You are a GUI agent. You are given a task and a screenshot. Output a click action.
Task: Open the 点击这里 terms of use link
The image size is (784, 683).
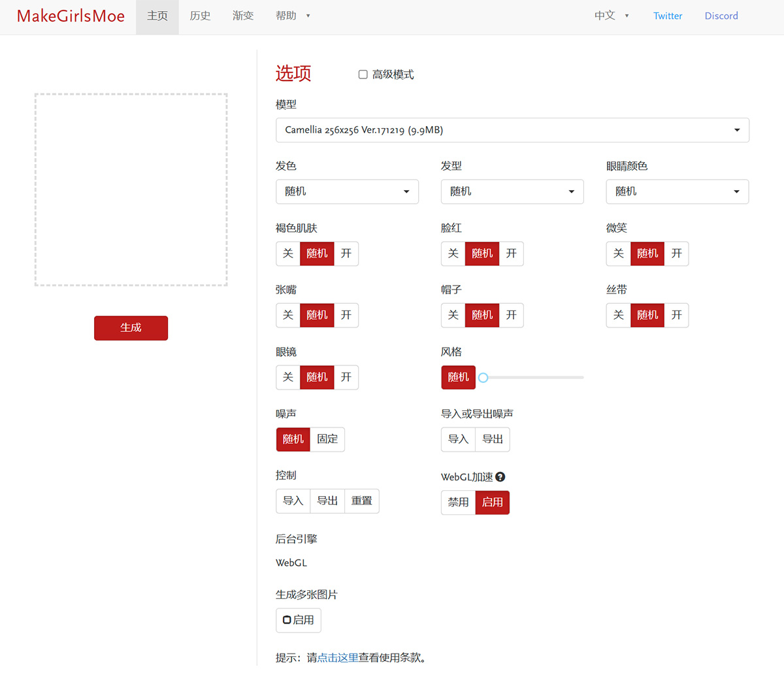[338, 658]
